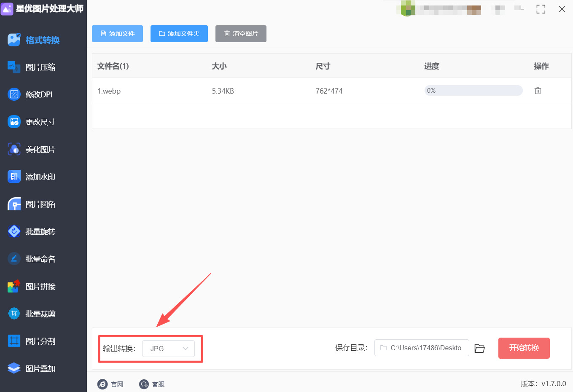Screen dimensions: 573x392
Task: Click the 修改DPI sidebar icon
Action: pos(14,94)
